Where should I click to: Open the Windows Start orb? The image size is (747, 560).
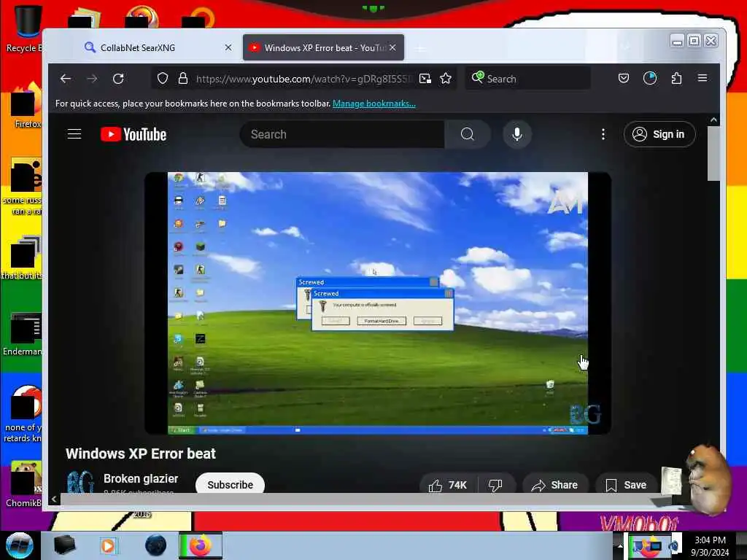20,545
